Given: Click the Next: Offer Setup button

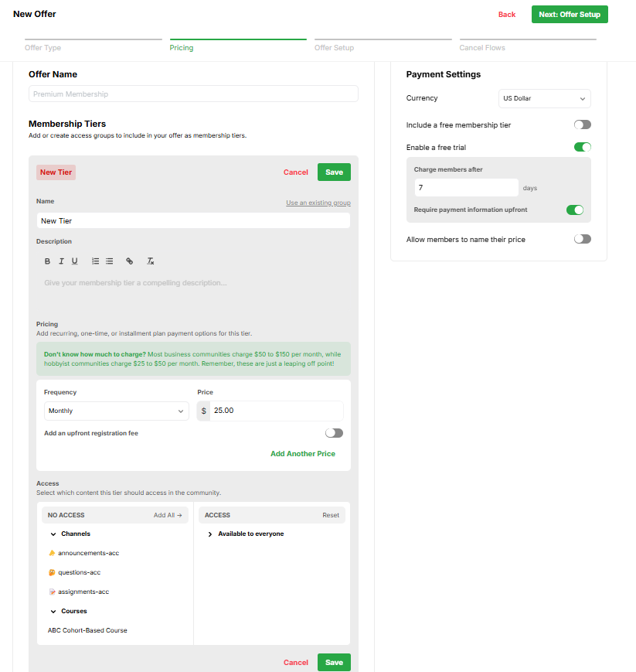Looking at the screenshot, I should pos(570,14).
